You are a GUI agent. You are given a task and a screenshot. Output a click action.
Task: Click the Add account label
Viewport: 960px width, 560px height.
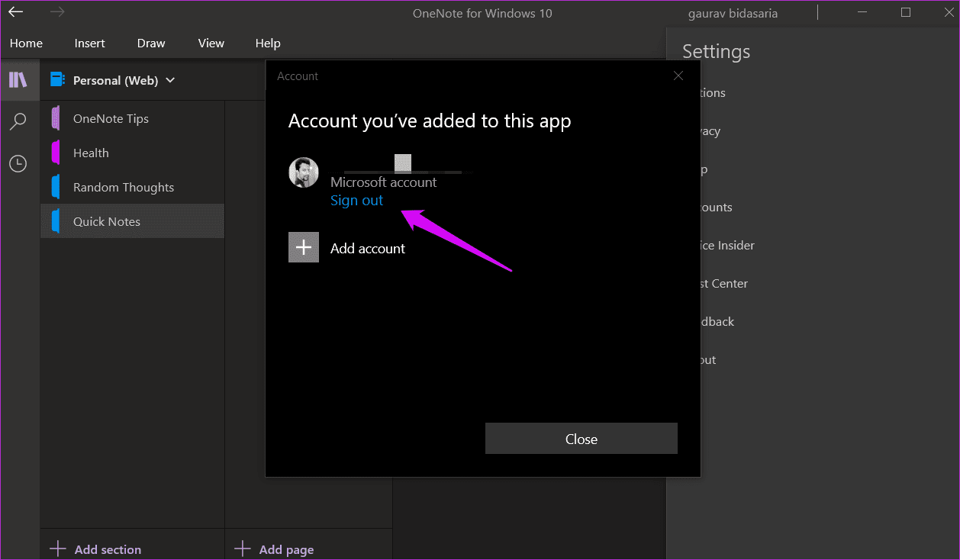click(368, 248)
